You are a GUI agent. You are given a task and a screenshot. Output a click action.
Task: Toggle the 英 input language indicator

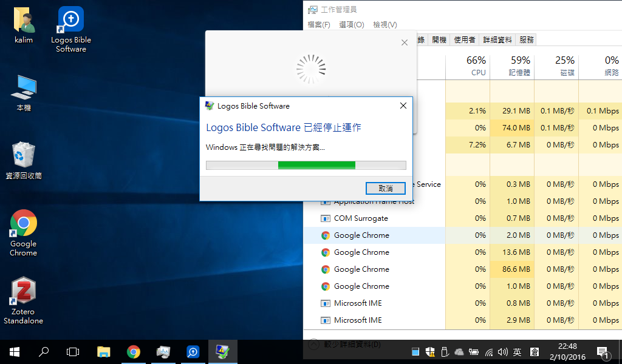pyautogui.click(x=518, y=352)
